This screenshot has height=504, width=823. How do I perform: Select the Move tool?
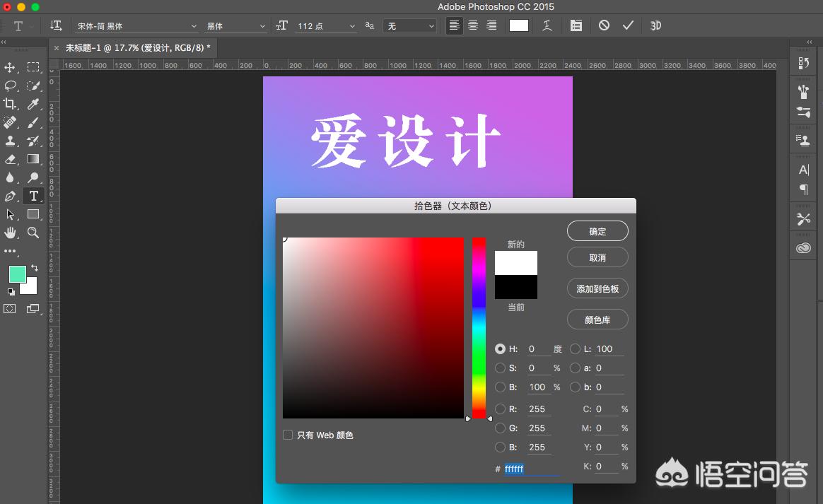[x=10, y=68]
